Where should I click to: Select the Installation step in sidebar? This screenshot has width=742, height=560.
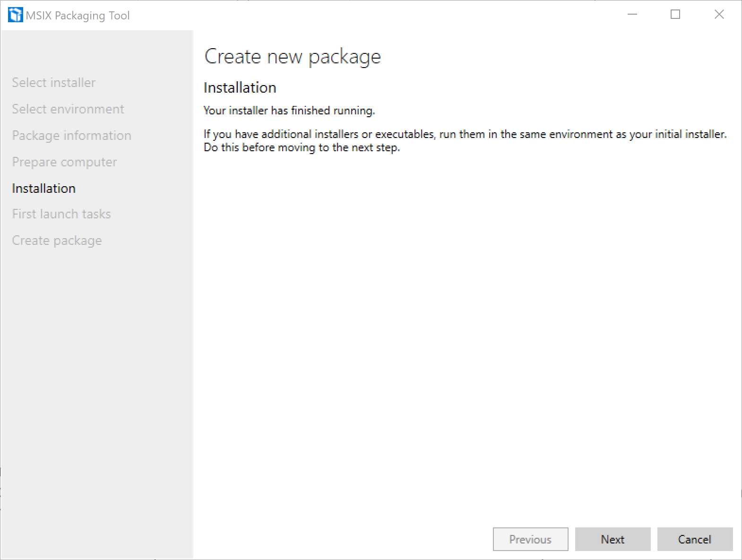pos(43,188)
